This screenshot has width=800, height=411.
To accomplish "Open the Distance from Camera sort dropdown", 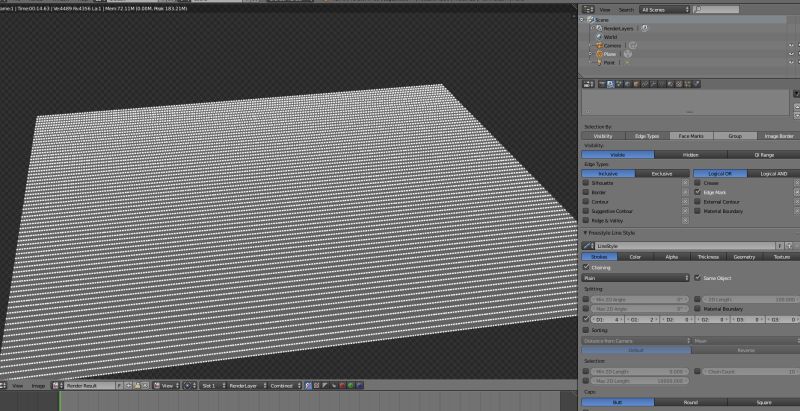I will 637,341.
